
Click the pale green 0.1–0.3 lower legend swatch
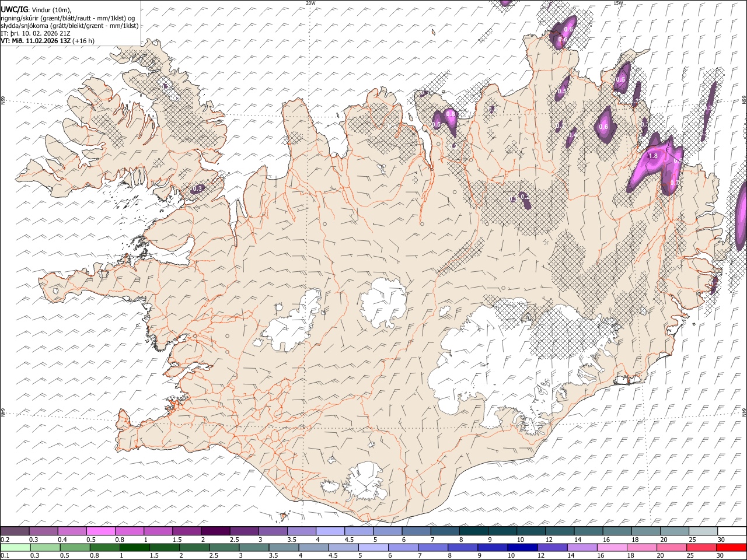pos(16,547)
